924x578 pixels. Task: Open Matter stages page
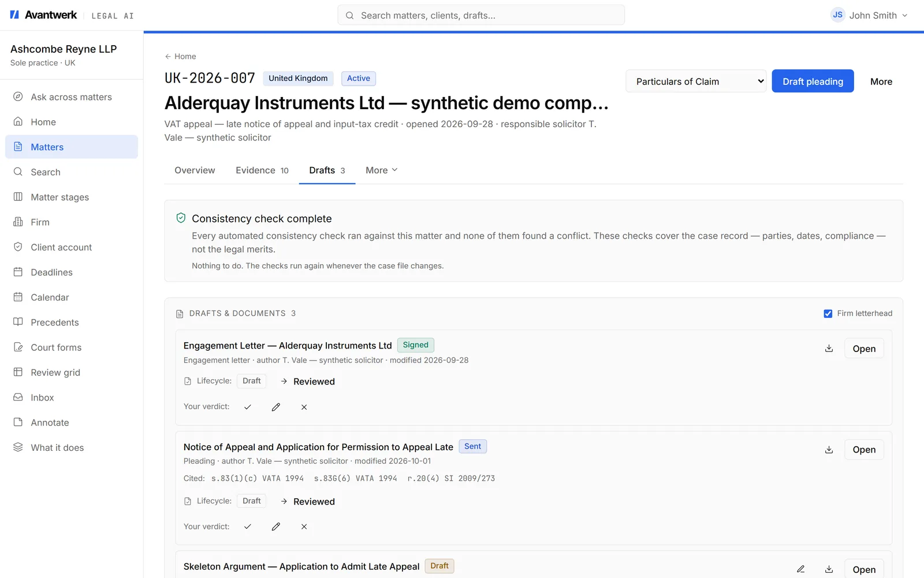click(x=72, y=197)
